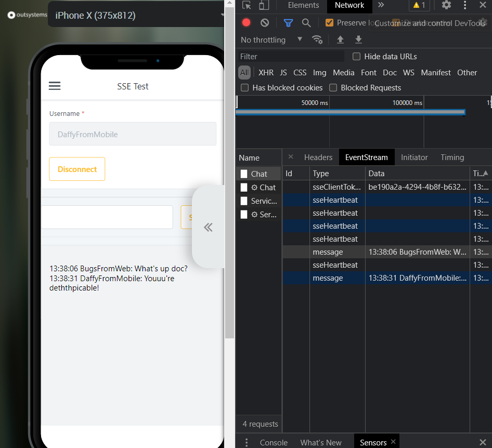Image resolution: width=492 pixels, height=448 pixels.
Task: Toggle the device toolbar icon
Action: (264, 5)
